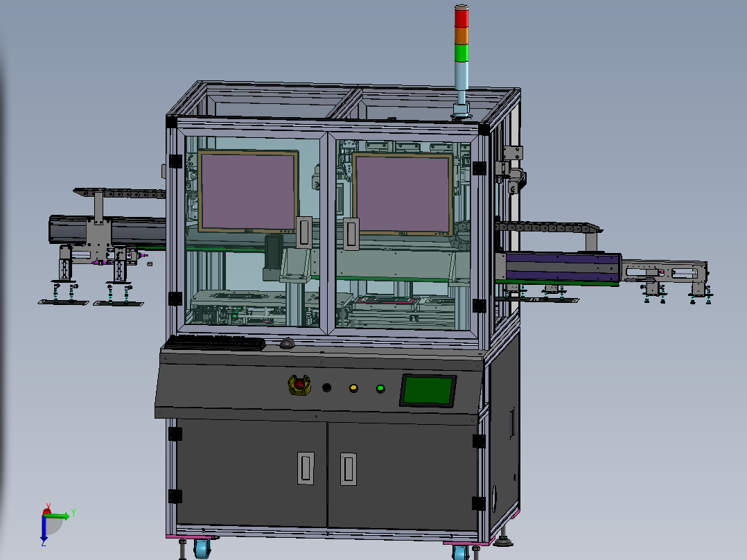Viewport: 747px width, 560px height.
Task: Select the lower right cabinet door handle
Action: (349, 469)
